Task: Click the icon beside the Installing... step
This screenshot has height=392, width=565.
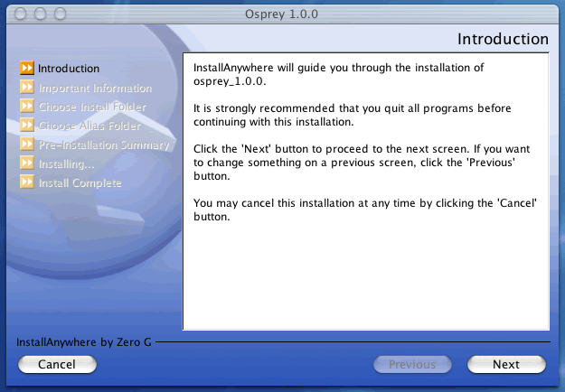Action: pos(27,164)
